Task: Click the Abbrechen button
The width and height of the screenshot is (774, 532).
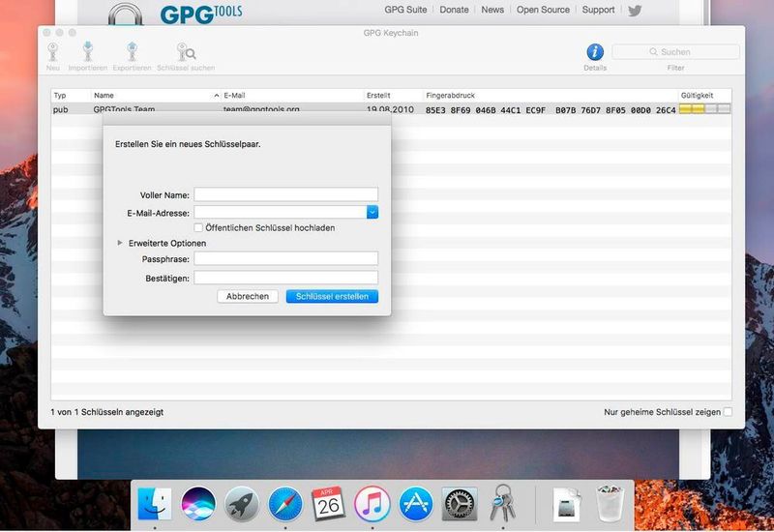Action: tap(248, 296)
